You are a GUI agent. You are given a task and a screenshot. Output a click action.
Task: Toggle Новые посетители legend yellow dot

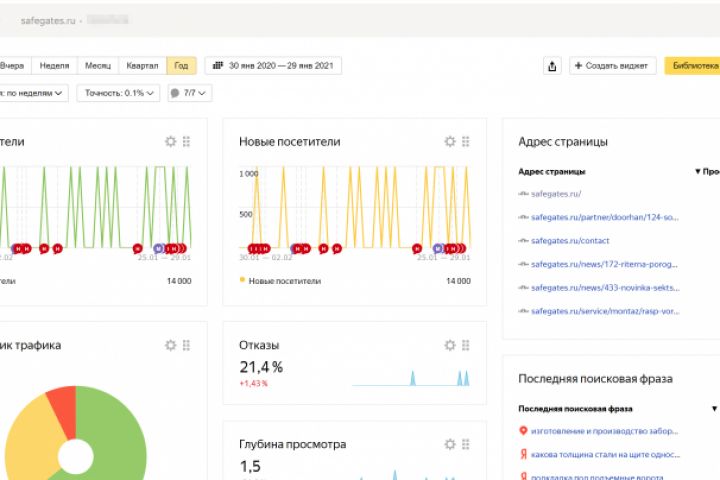(242, 280)
